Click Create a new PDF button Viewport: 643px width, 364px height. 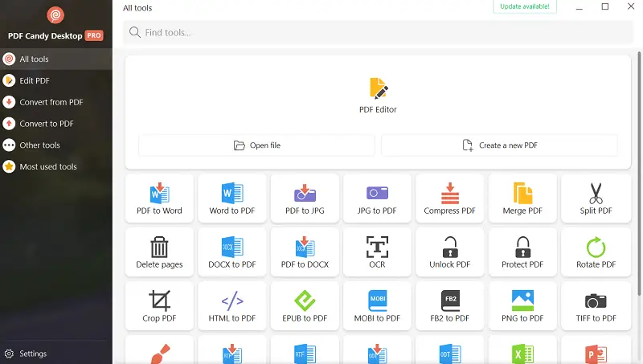499,145
